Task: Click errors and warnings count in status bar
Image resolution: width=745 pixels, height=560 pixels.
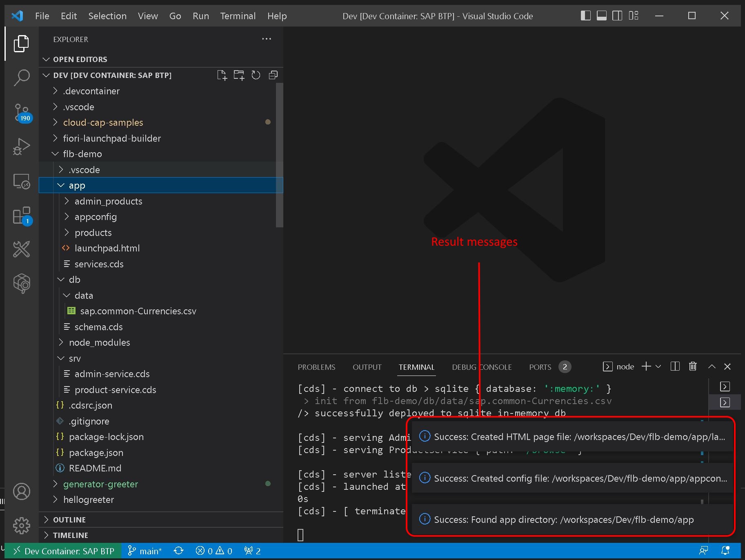Action: [214, 551]
